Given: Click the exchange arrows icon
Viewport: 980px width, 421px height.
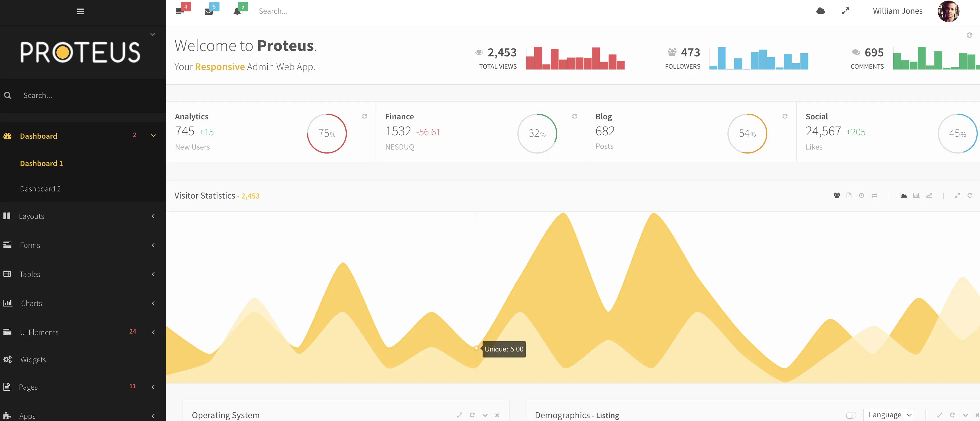Looking at the screenshot, I should (x=874, y=195).
